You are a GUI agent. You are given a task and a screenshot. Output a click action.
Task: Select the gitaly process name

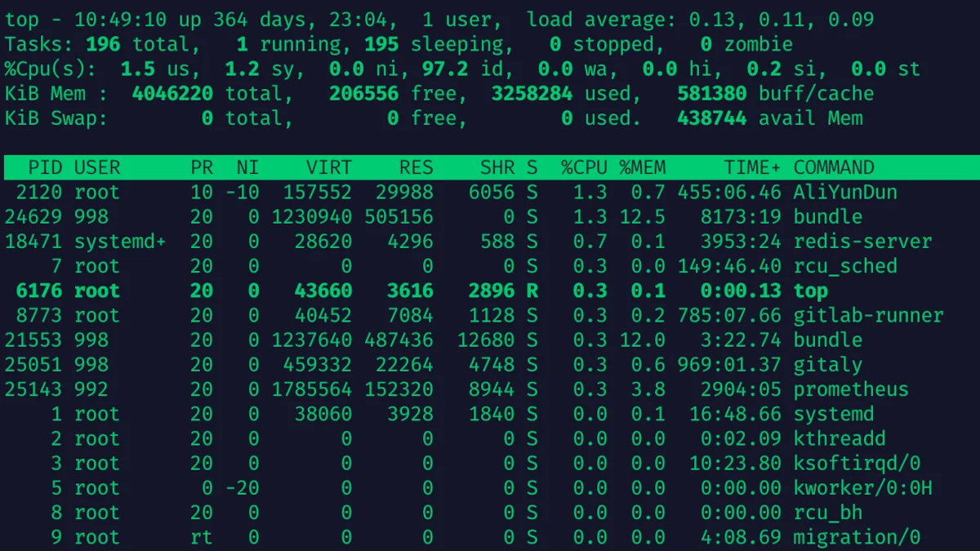(828, 365)
